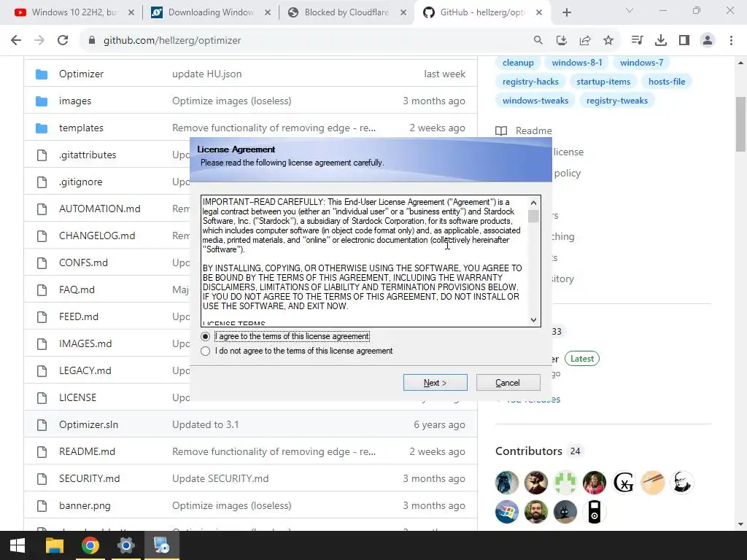Open the installer app on taskbar
The width and height of the screenshot is (747, 560).
(x=161, y=545)
